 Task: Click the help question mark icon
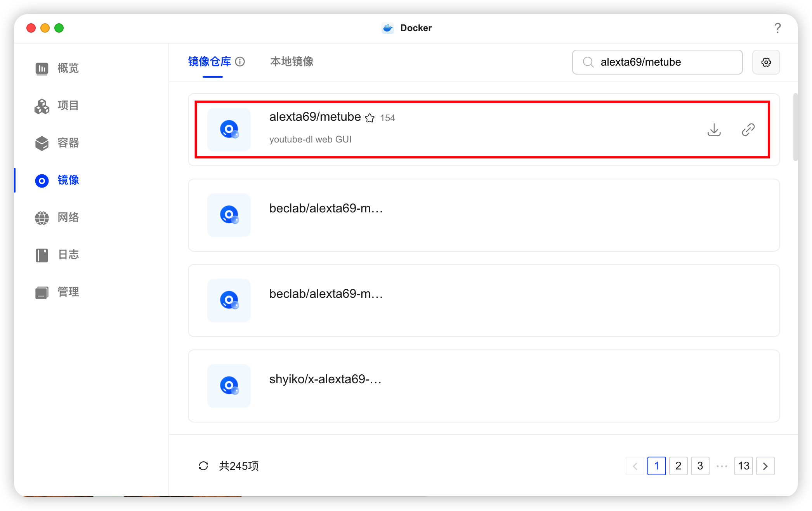[x=777, y=28]
